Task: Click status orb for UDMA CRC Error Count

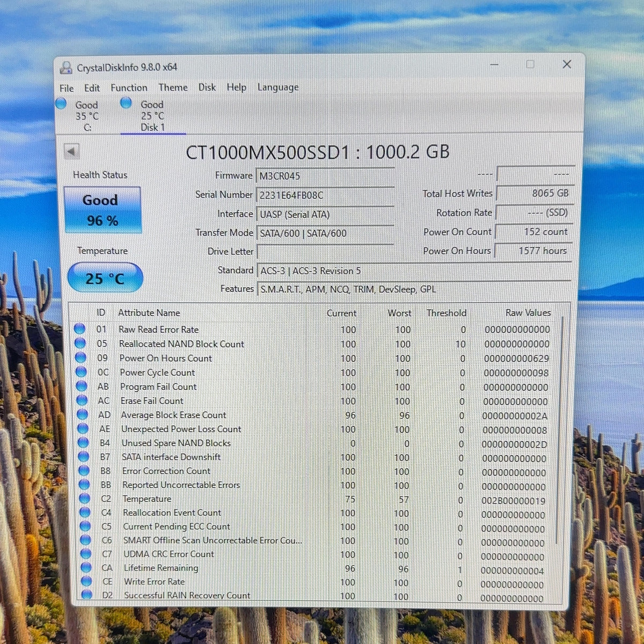Action: (86, 554)
